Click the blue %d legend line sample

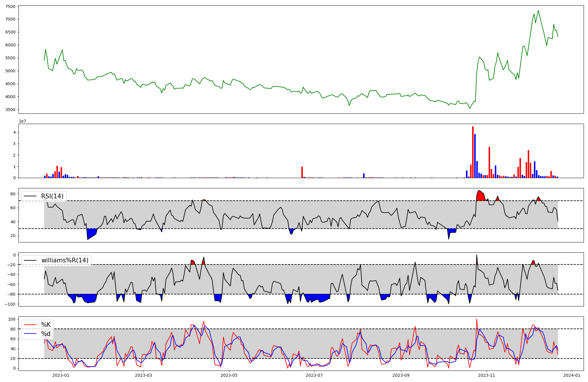(x=30, y=334)
